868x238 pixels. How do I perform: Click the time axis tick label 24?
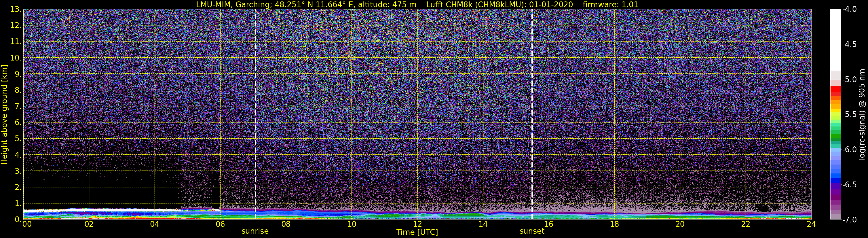[811, 224]
